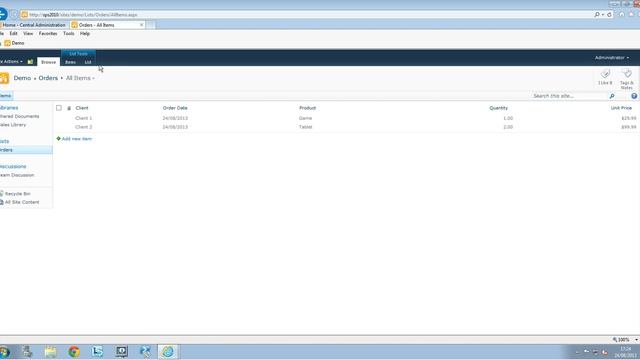
Task: Open the Help menu
Action: [84, 33]
